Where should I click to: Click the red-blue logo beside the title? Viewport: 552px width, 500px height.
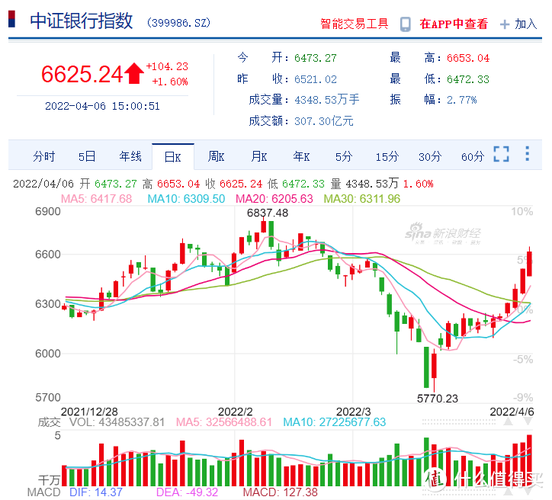[12, 19]
